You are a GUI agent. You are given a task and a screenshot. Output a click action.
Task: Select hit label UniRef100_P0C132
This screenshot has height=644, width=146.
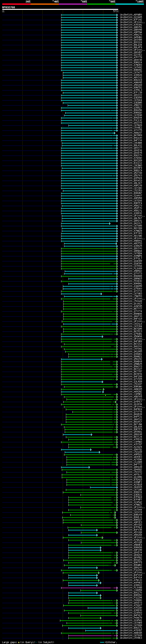click(x=131, y=120)
